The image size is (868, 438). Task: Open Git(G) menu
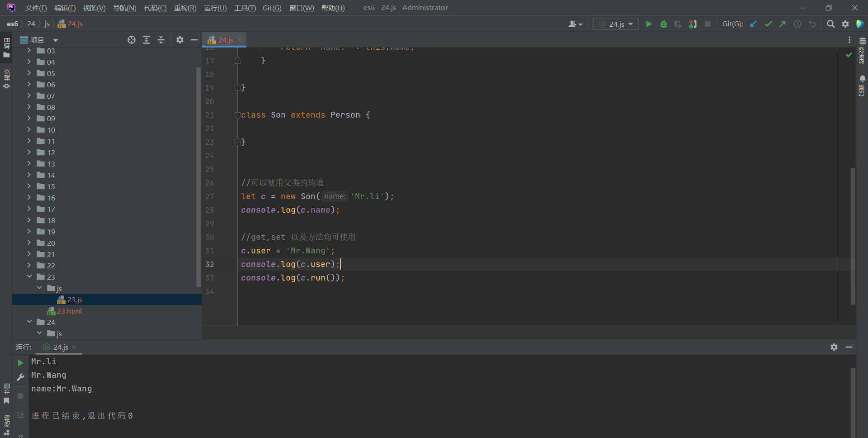(272, 8)
